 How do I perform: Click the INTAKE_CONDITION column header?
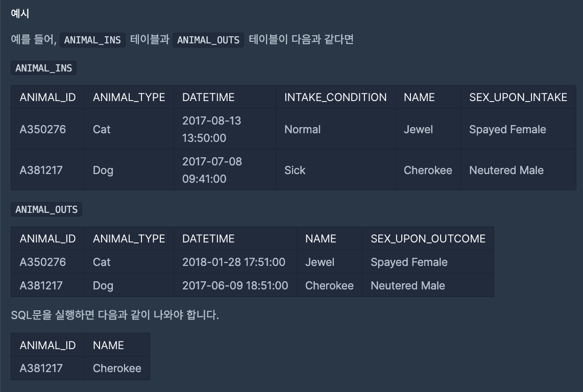tap(335, 97)
